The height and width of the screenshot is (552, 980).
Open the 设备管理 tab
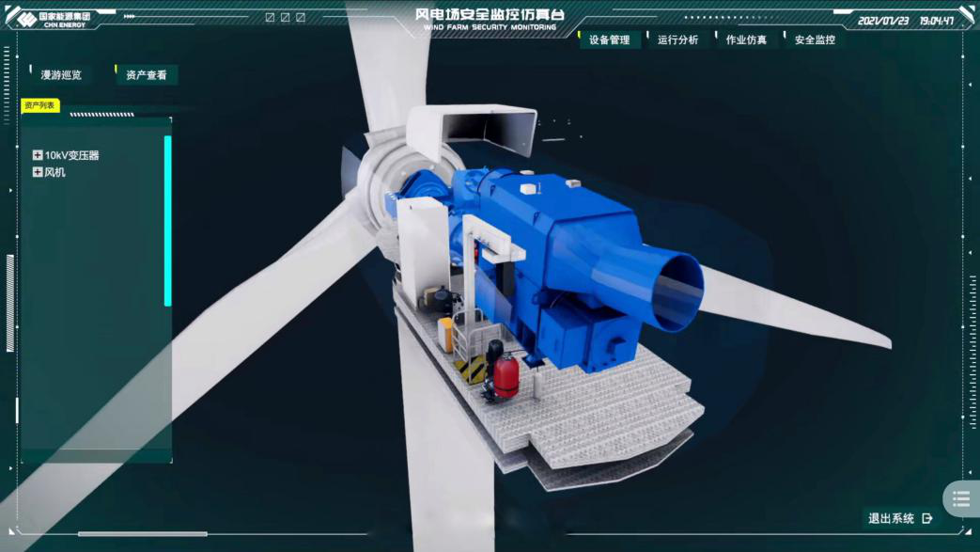tap(610, 39)
